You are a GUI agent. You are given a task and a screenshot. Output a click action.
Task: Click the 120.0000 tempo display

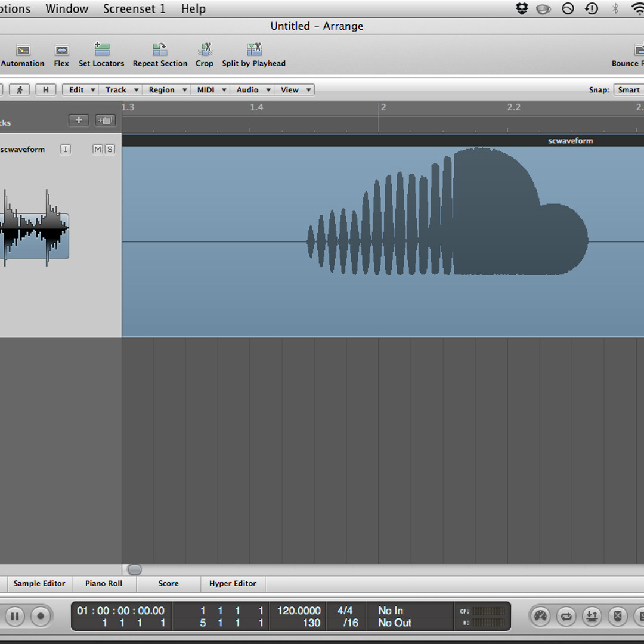click(298, 611)
